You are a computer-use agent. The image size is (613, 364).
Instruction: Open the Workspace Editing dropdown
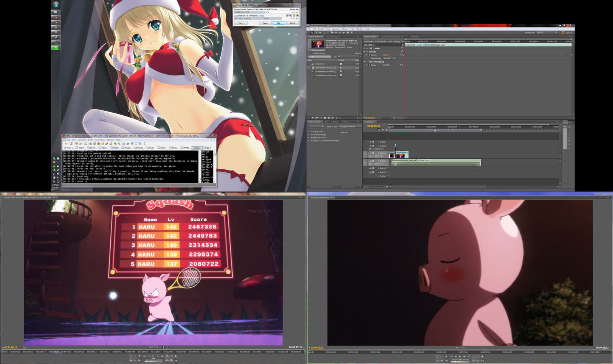click(x=547, y=33)
